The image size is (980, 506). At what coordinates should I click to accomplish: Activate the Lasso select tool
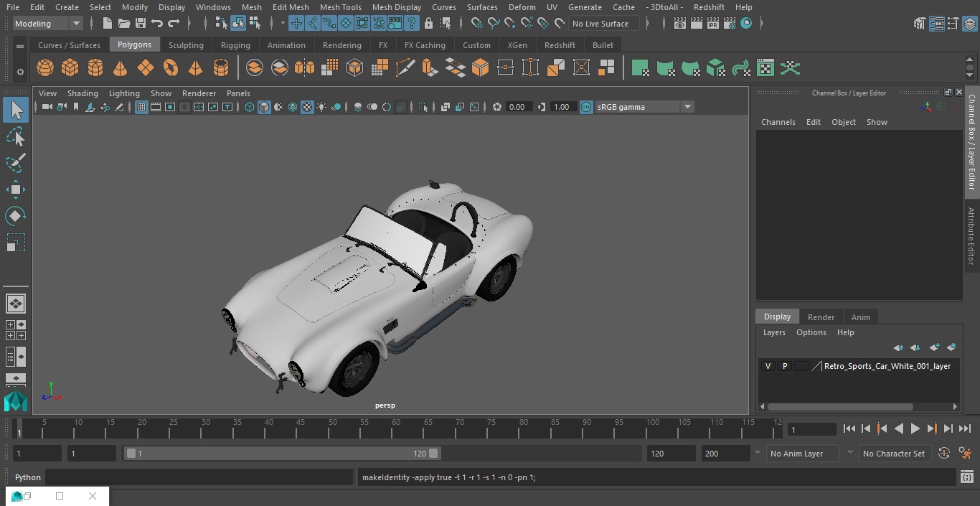click(x=16, y=136)
